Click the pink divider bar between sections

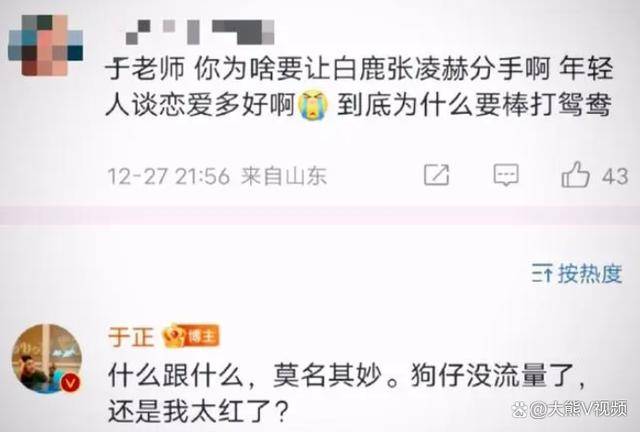tap(320, 215)
